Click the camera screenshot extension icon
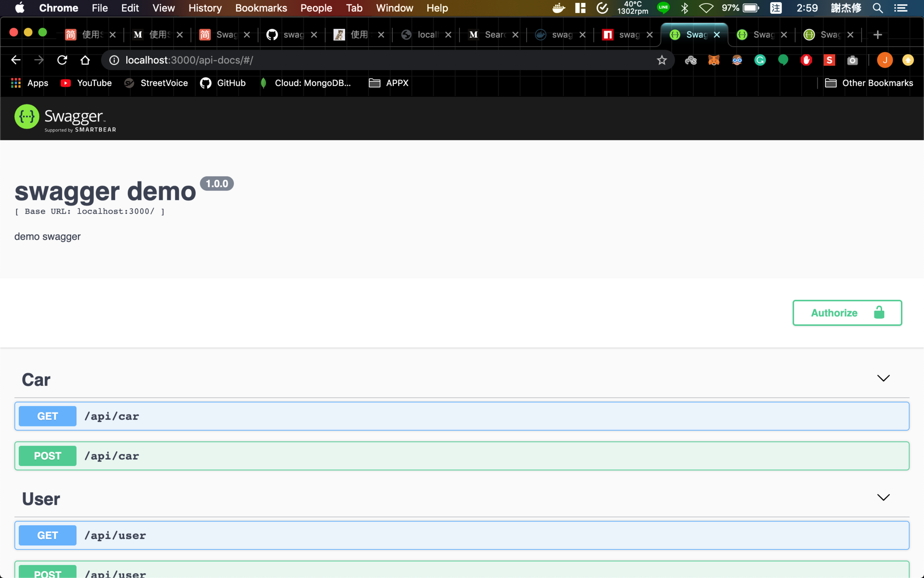The height and width of the screenshot is (578, 924). tap(852, 60)
